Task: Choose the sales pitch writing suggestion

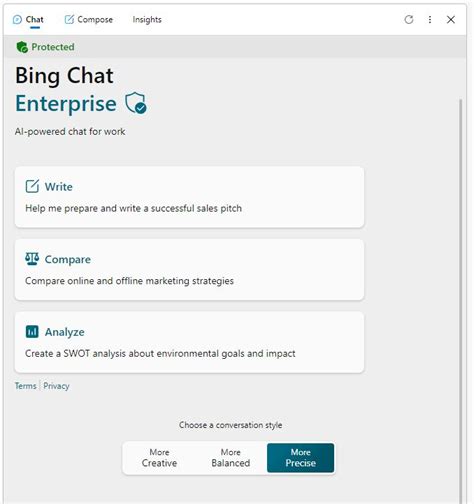Action: (189, 197)
